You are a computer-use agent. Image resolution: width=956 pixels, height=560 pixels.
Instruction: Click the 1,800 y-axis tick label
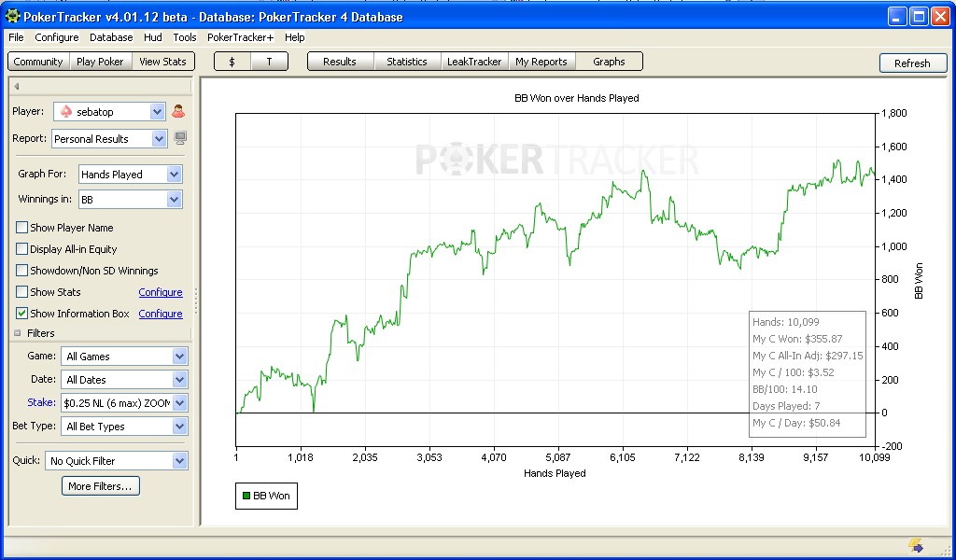894,113
